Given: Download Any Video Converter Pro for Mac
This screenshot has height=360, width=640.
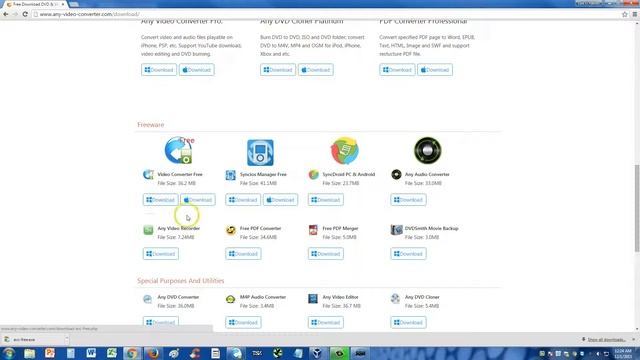Looking at the screenshot, I should pyautogui.click(x=196, y=70).
